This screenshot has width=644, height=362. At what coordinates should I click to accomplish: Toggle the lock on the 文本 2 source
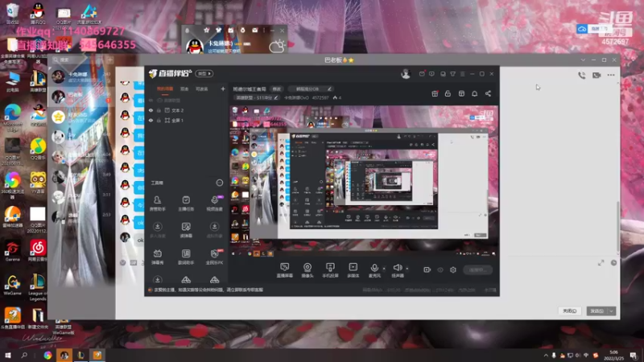(x=159, y=110)
